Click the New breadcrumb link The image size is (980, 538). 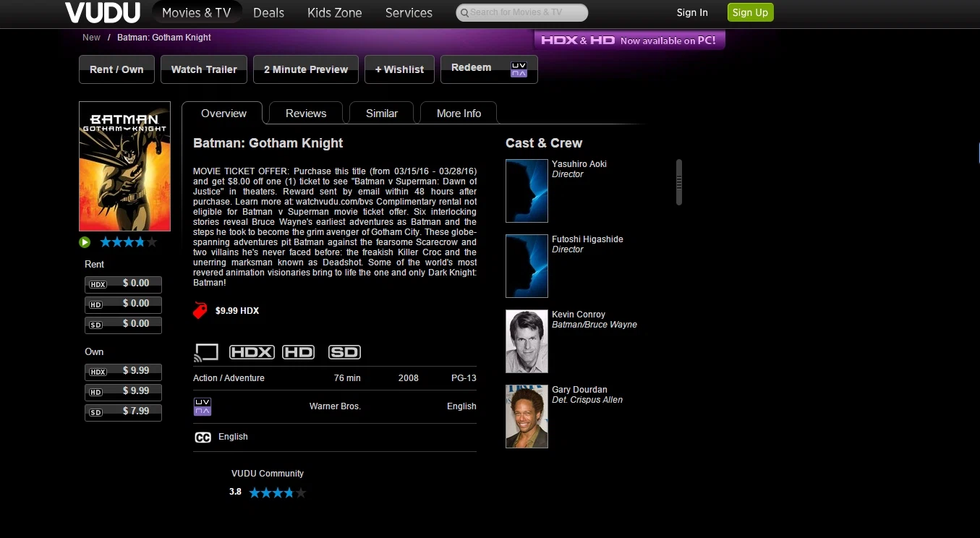(x=92, y=38)
